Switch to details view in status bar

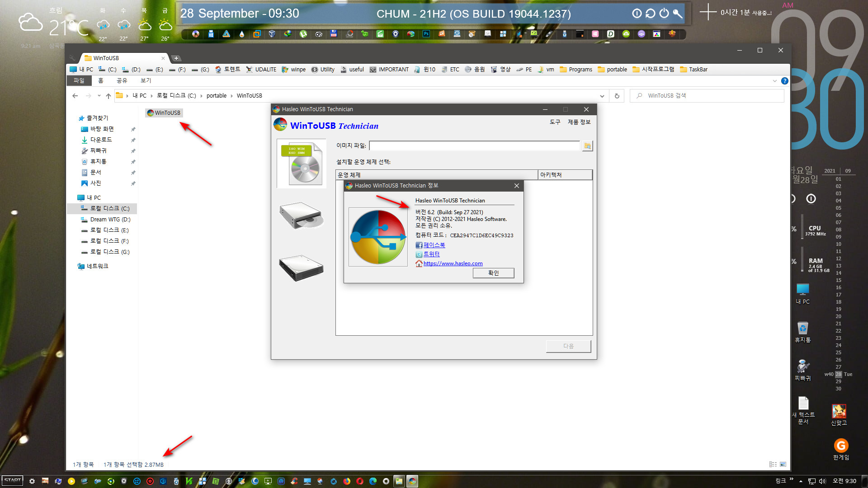(x=773, y=465)
